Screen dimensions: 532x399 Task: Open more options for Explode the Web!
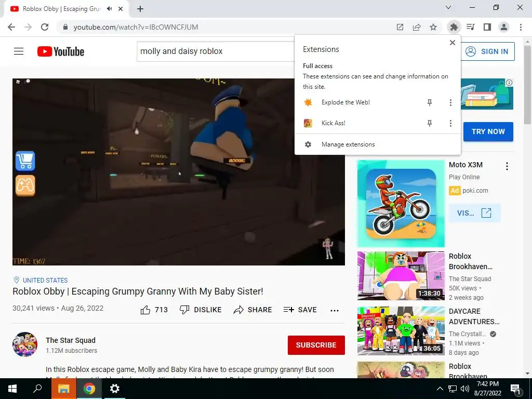click(450, 102)
